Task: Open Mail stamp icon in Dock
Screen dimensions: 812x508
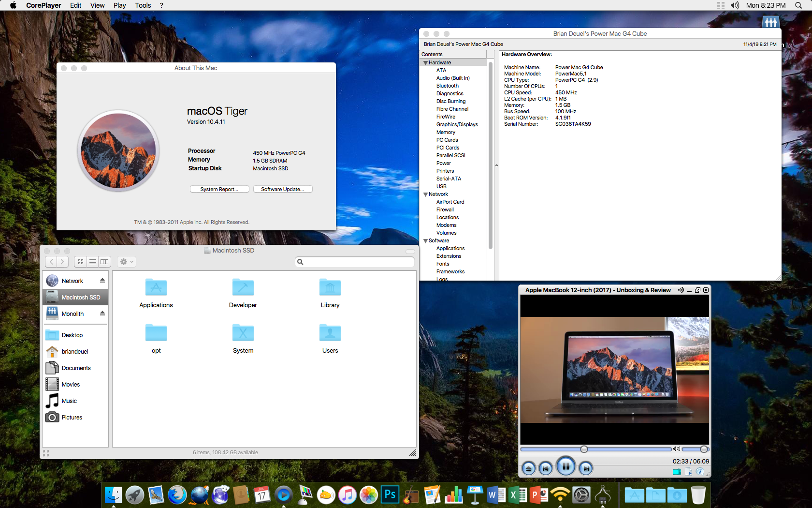Action: click(156, 495)
